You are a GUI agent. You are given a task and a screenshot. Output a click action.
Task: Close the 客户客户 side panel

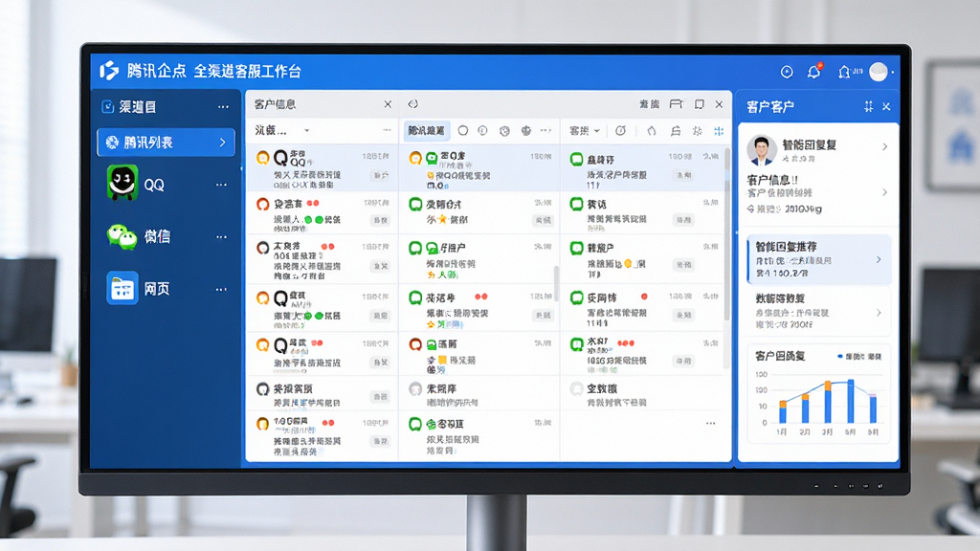coord(886,107)
